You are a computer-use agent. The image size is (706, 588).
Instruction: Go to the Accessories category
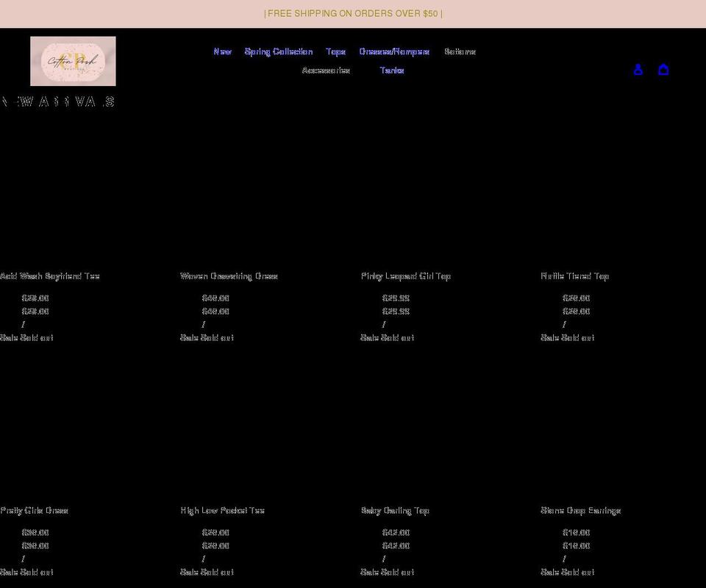point(326,70)
